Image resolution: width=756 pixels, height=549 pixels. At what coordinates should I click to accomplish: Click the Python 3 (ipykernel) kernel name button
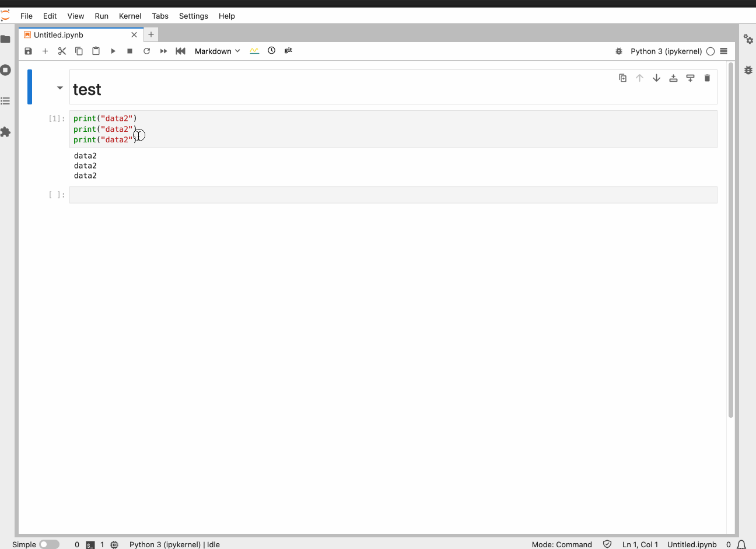tap(666, 51)
